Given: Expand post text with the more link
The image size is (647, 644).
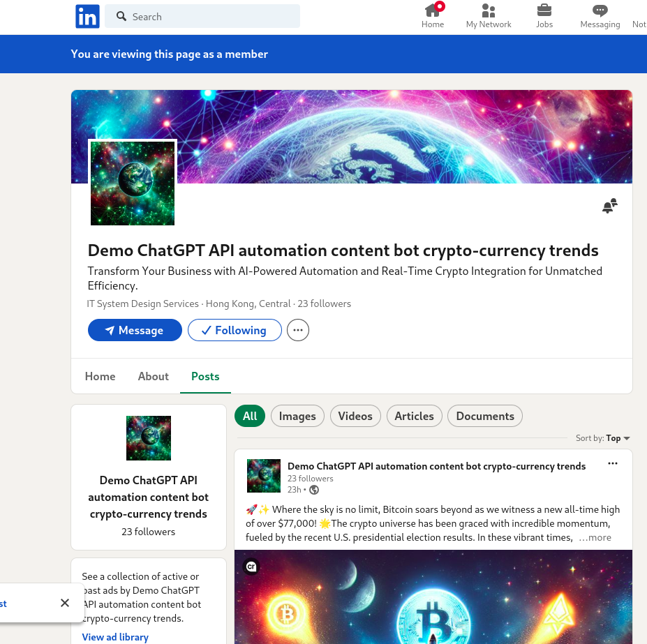Looking at the screenshot, I should click(x=595, y=537).
